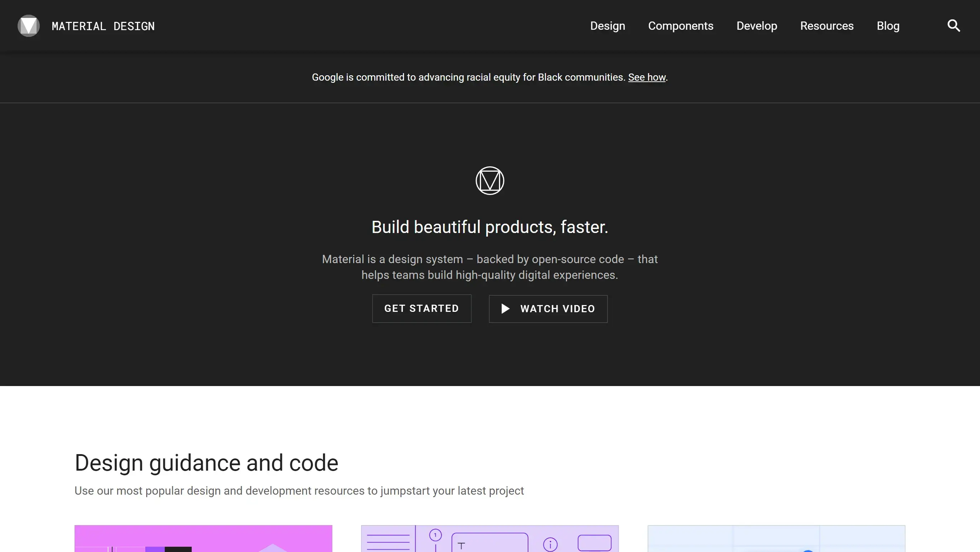Click the numbered step circle in purple card
980x552 pixels.
(x=435, y=535)
